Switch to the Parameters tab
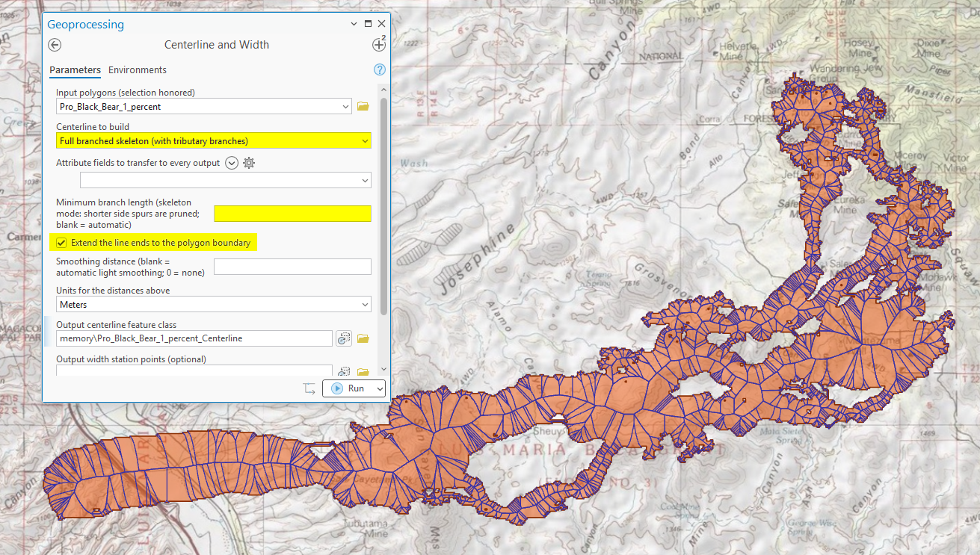This screenshot has height=555, width=980. (x=75, y=70)
